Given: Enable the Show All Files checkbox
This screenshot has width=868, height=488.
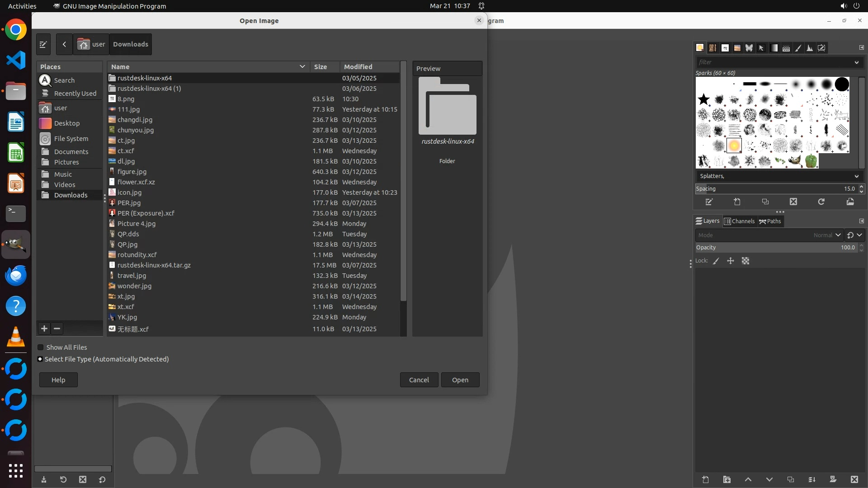Looking at the screenshot, I should tap(41, 347).
